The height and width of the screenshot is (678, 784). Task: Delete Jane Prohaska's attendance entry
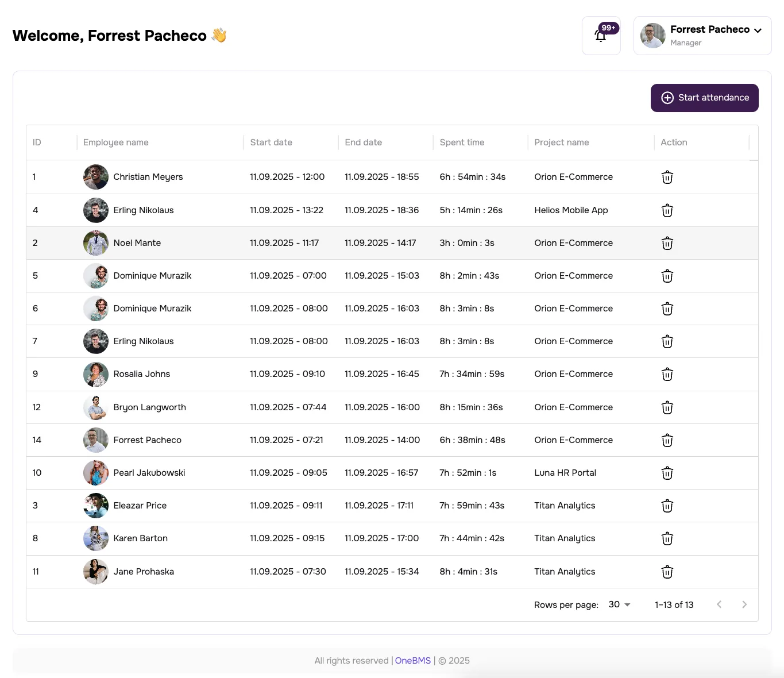(x=667, y=572)
